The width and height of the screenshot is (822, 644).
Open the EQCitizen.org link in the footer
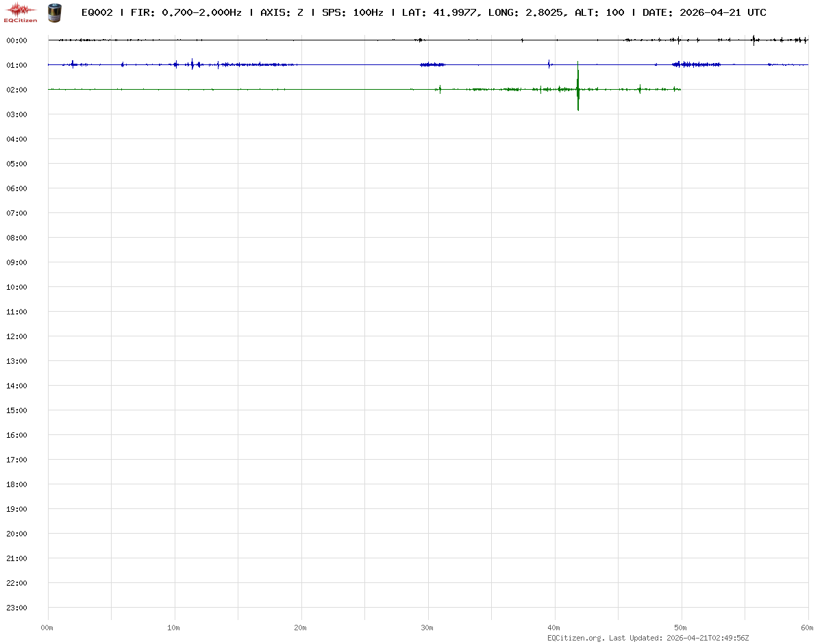[575, 638]
